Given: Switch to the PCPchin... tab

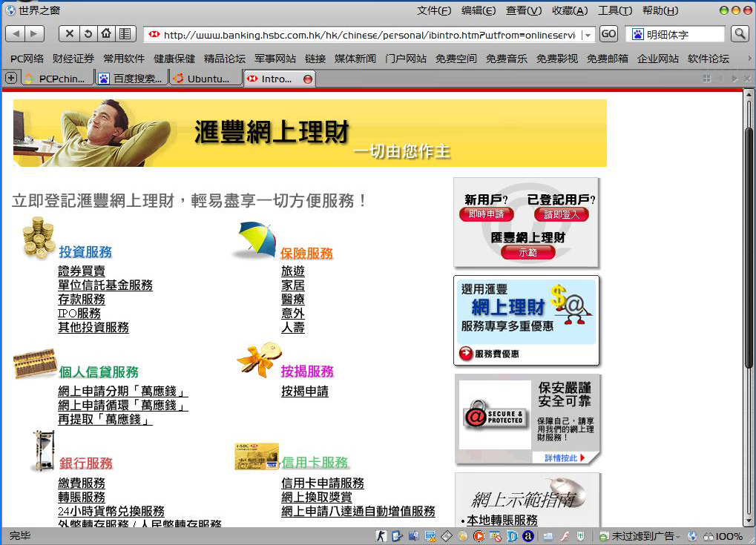Looking at the screenshot, I should pos(57,79).
